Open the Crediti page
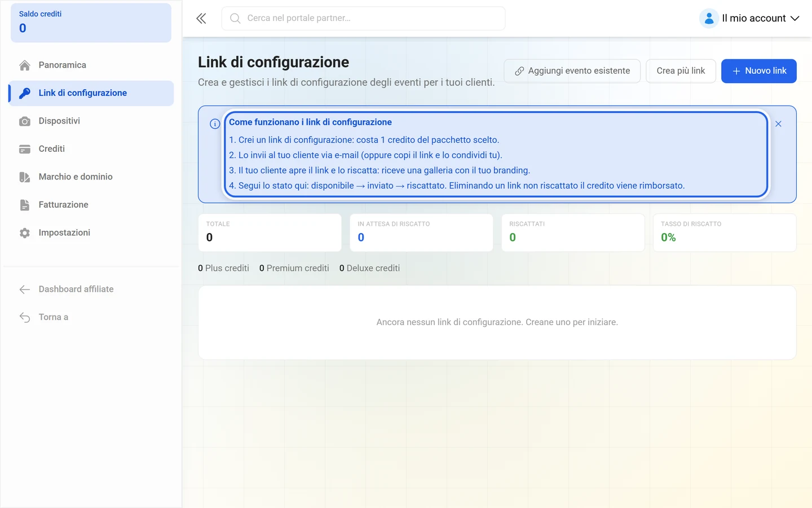Screen dimensions: 812x508 pos(91,149)
